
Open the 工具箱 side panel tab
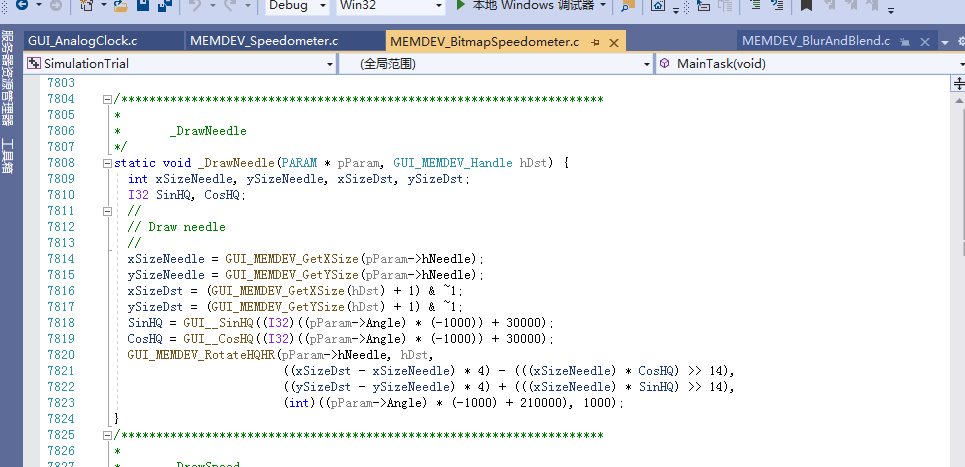tap(8, 156)
